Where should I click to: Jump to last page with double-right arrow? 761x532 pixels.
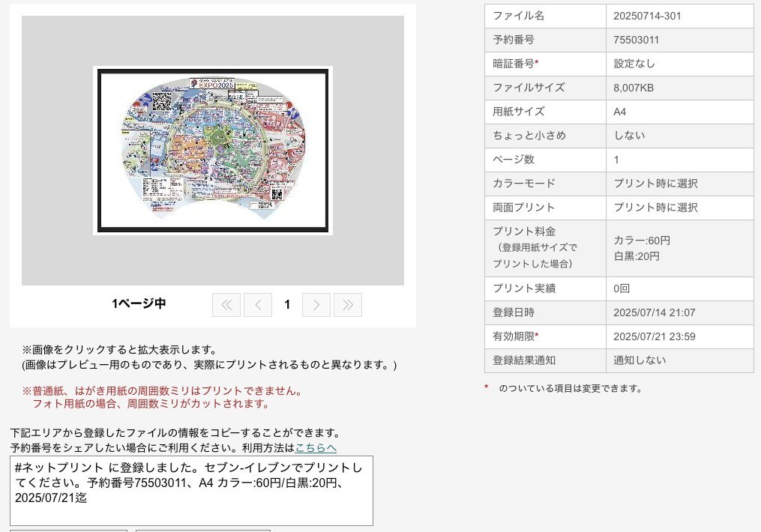click(x=347, y=305)
